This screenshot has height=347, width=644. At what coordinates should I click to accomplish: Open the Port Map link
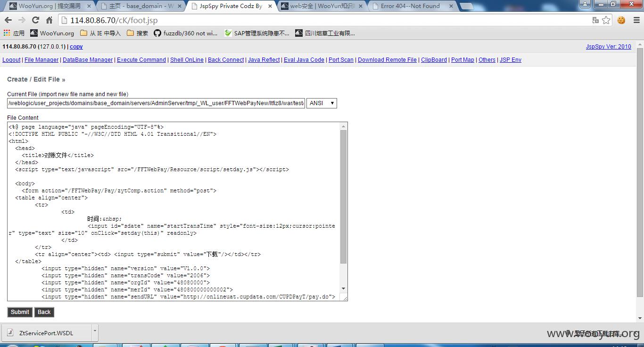click(462, 60)
